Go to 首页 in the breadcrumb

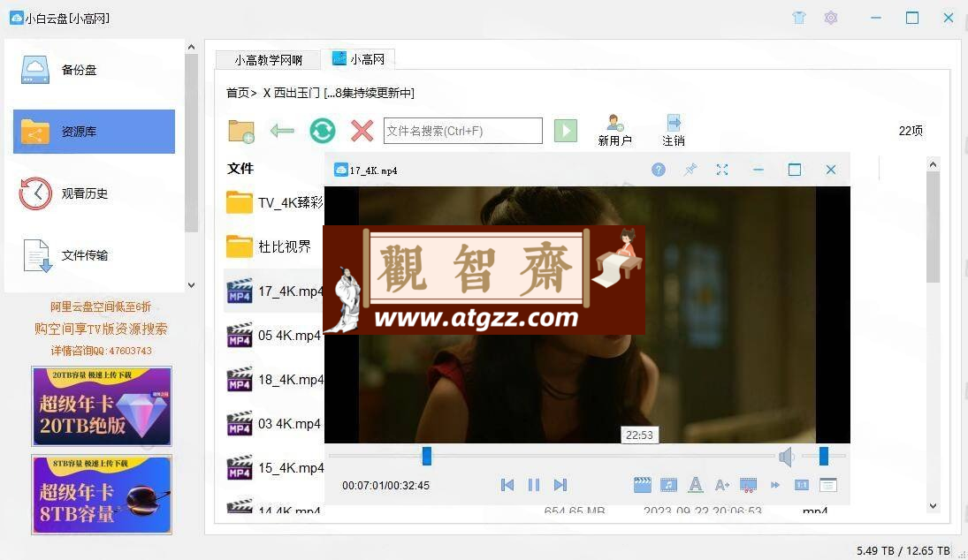[x=237, y=93]
